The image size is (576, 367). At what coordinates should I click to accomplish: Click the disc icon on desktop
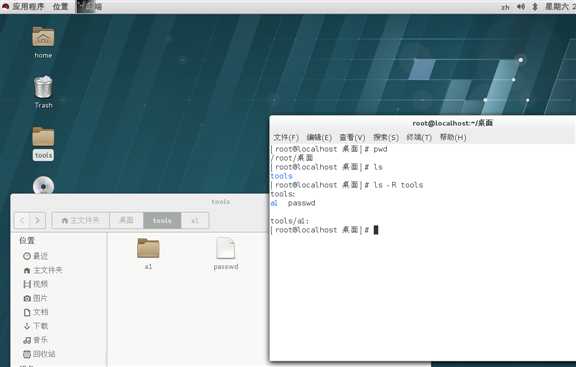coord(43,186)
